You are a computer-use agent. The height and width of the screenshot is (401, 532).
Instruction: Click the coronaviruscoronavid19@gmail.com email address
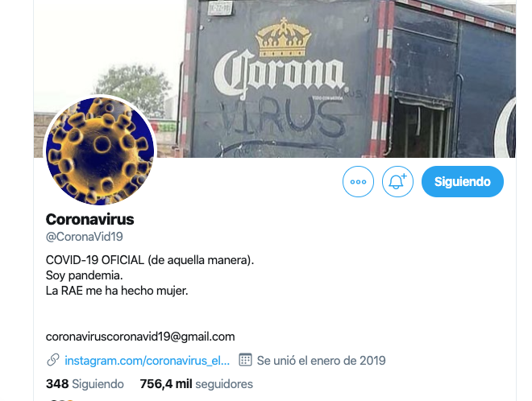[x=140, y=337]
